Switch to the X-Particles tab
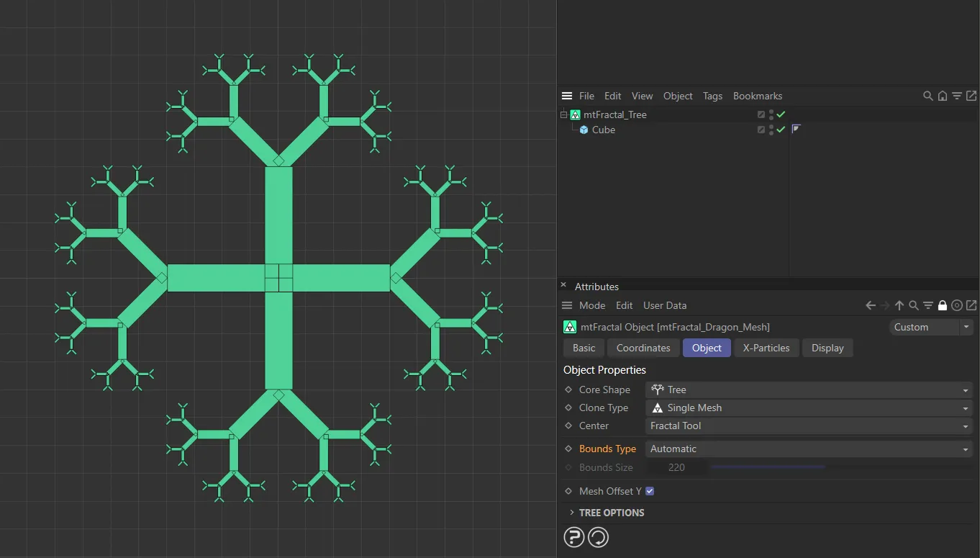Viewport: 980px width, 558px height. [766, 348]
